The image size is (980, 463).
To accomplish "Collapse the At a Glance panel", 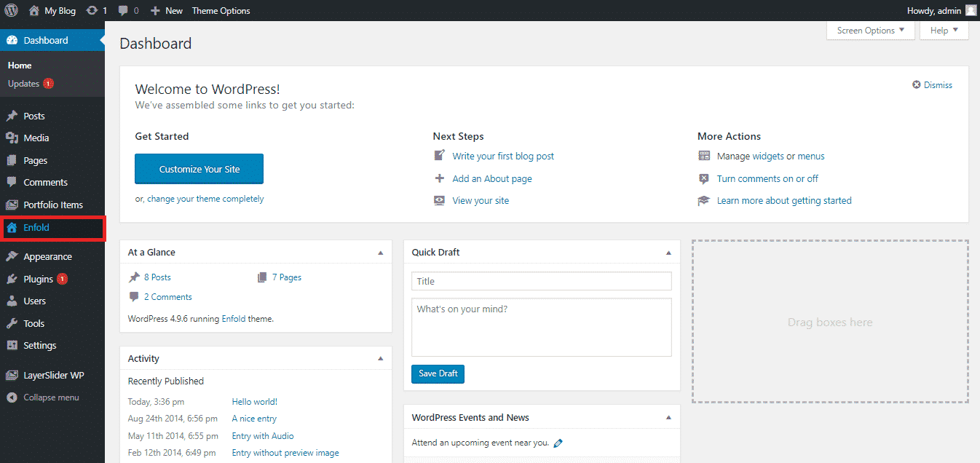I will tap(380, 253).
